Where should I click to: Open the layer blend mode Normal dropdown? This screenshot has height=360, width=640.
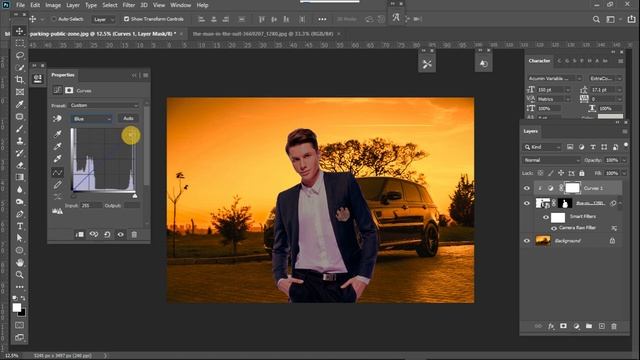[551, 160]
